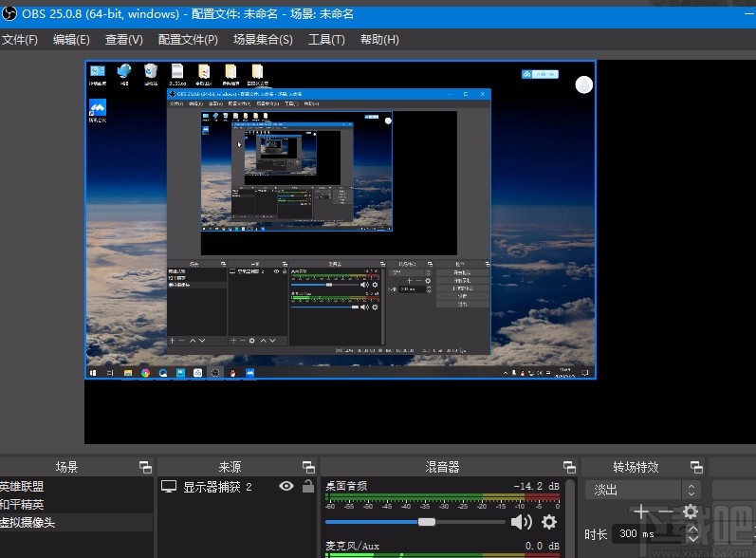Click maximize button of the previewed OBS window

pos(466,94)
